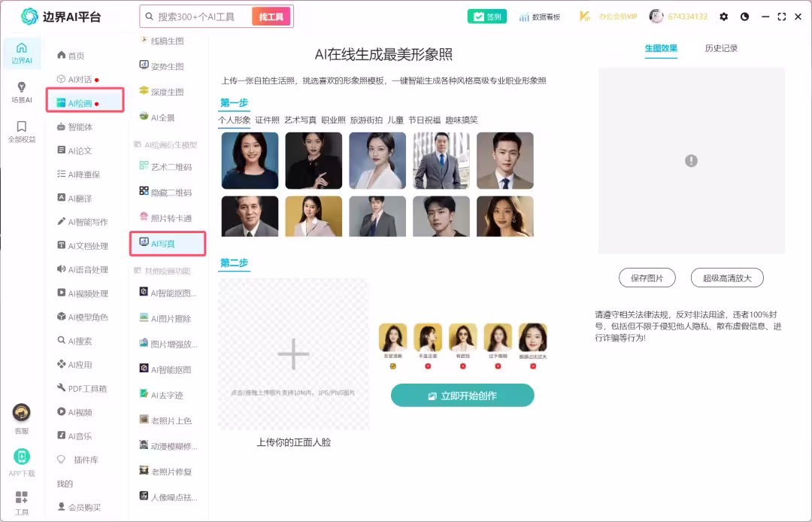Open AI语音处理 menu item
Screen dimensions: 812x522
83,269
